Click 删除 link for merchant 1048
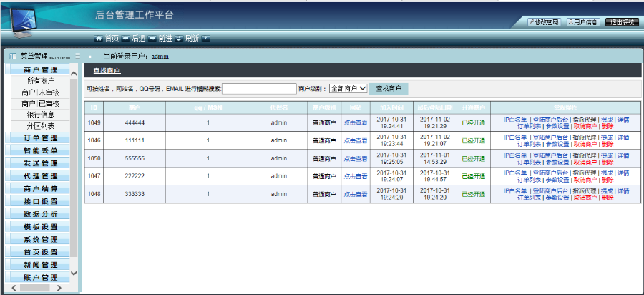The image size is (644, 295). pyautogui.click(x=608, y=198)
